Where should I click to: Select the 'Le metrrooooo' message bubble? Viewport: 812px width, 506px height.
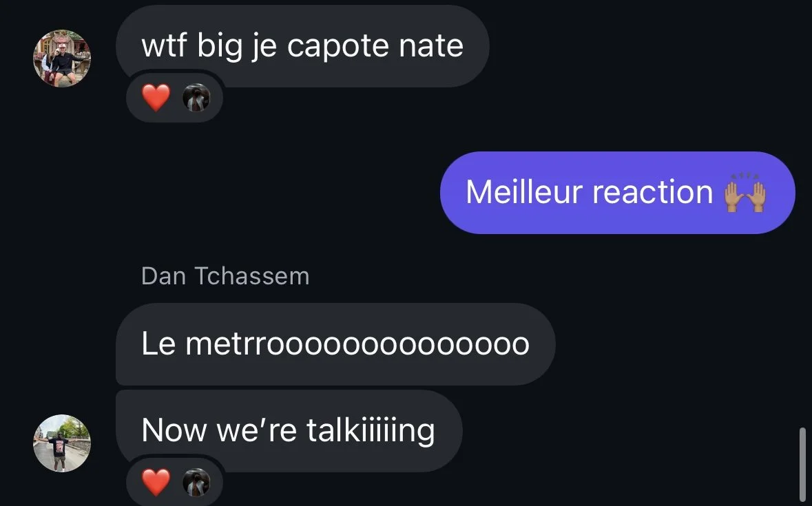click(335, 344)
